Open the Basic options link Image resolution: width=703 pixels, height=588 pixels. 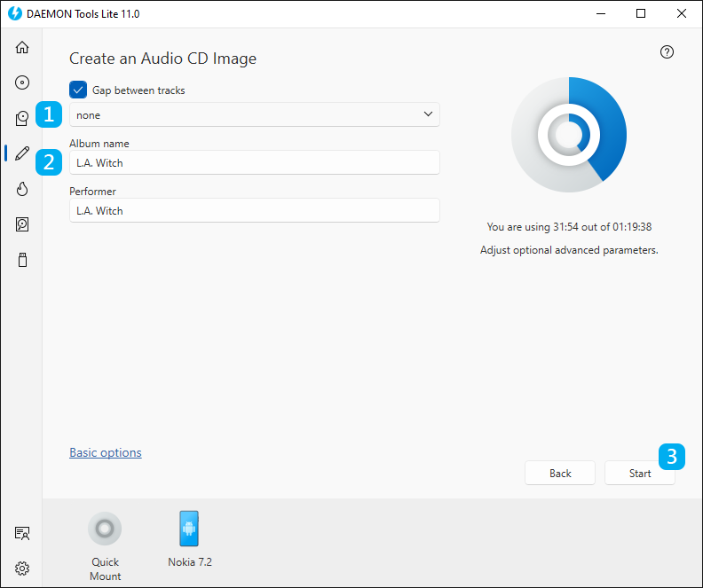click(106, 452)
